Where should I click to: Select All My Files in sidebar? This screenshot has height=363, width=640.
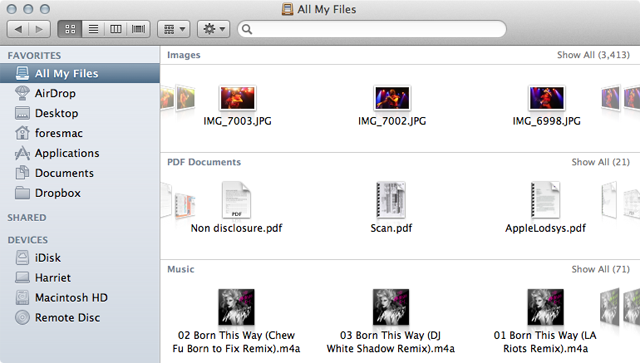point(80,73)
